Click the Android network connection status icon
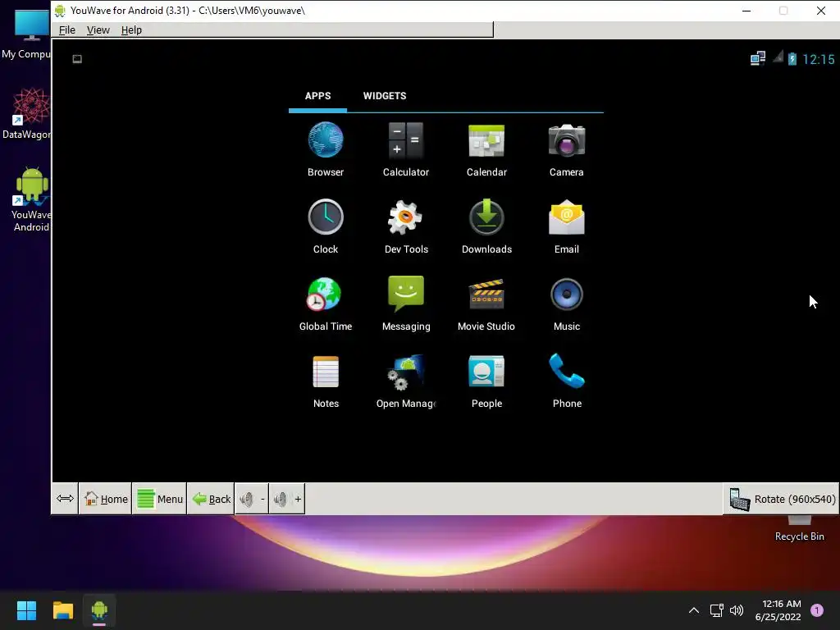Image resolution: width=840 pixels, height=630 pixels. coord(757,58)
